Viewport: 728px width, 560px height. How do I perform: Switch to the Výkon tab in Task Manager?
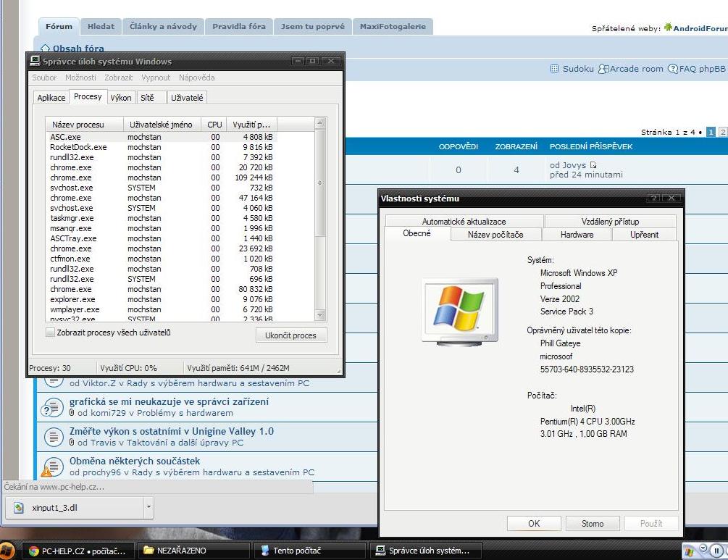pyautogui.click(x=121, y=98)
